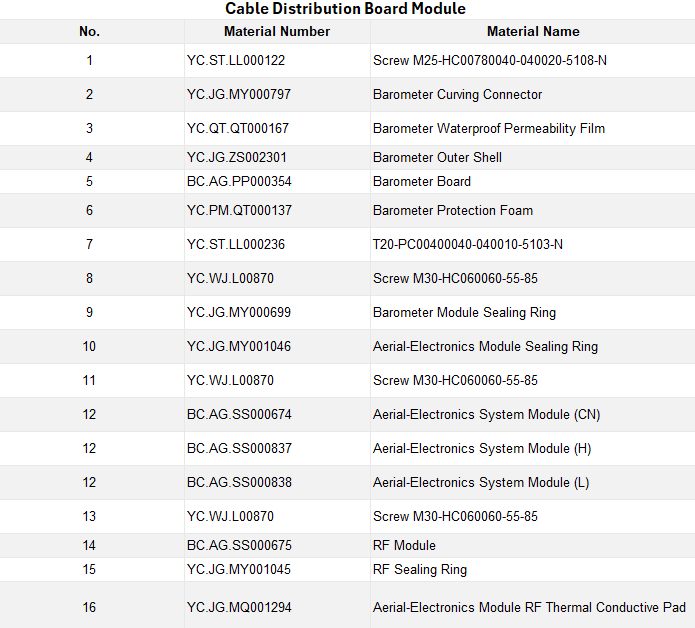Select material number YC.PM.QT000137
This screenshot has height=628, width=695.
[x=239, y=210]
